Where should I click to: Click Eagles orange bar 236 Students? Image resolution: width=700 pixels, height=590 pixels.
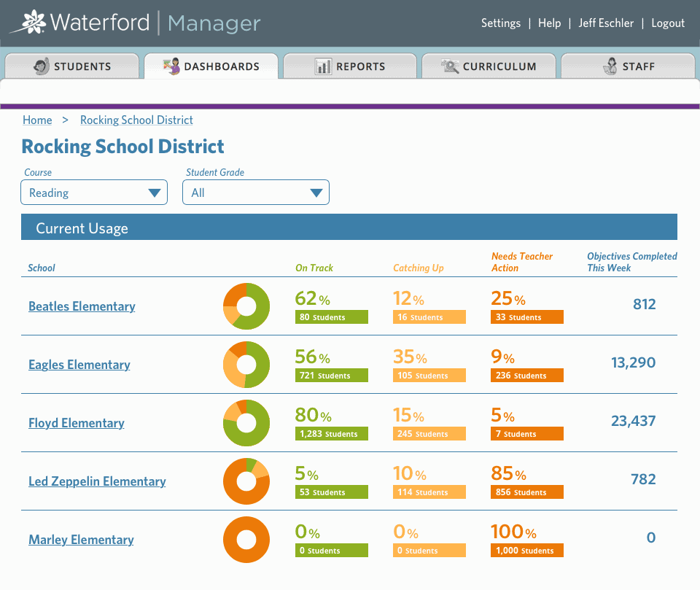click(527, 376)
